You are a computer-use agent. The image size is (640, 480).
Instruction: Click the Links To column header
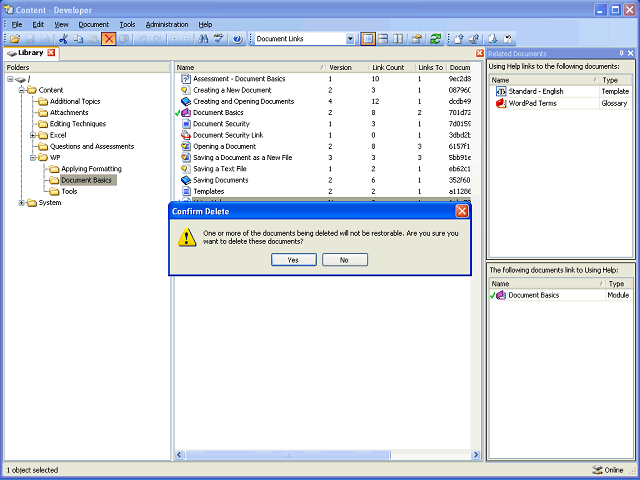[431, 67]
